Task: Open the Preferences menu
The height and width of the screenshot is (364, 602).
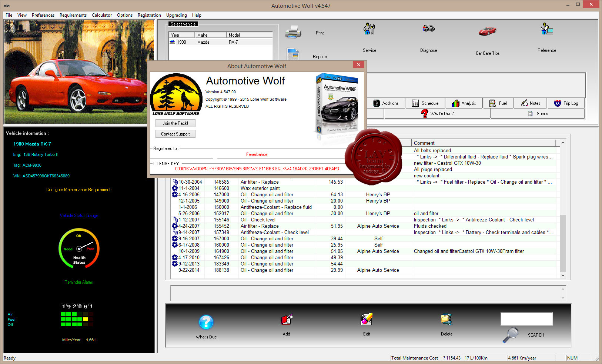Action: click(43, 15)
